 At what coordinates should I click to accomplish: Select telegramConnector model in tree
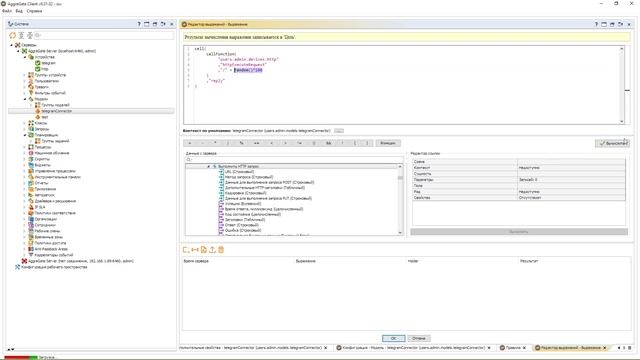point(56,111)
